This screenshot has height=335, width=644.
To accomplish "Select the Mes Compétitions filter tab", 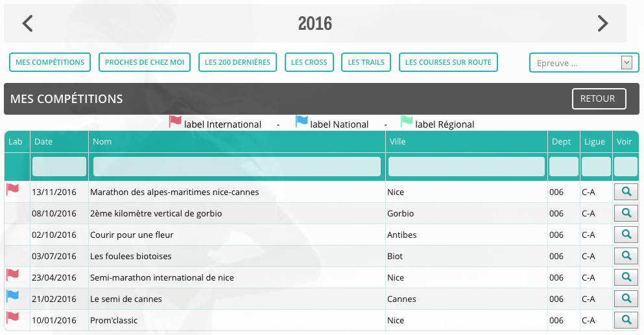I will (x=50, y=63).
